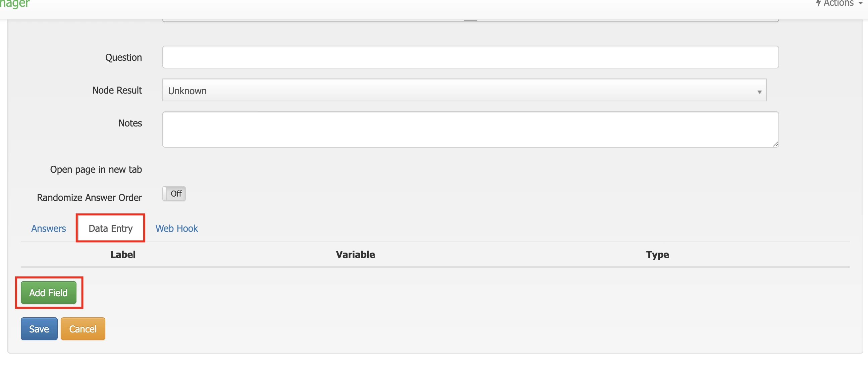The height and width of the screenshot is (369, 868).
Task: Switch to the Answers tab
Action: point(48,228)
